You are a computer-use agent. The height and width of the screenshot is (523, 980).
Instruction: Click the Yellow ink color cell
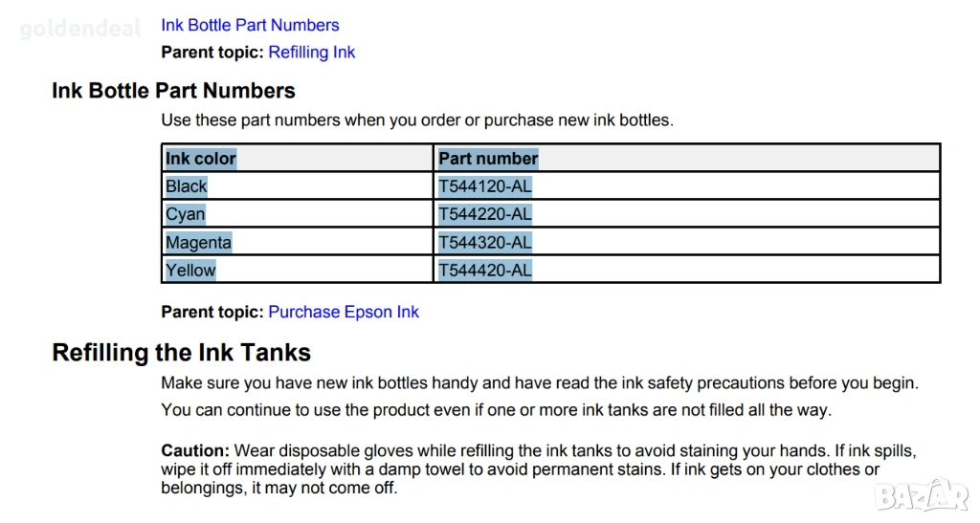[191, 271]
